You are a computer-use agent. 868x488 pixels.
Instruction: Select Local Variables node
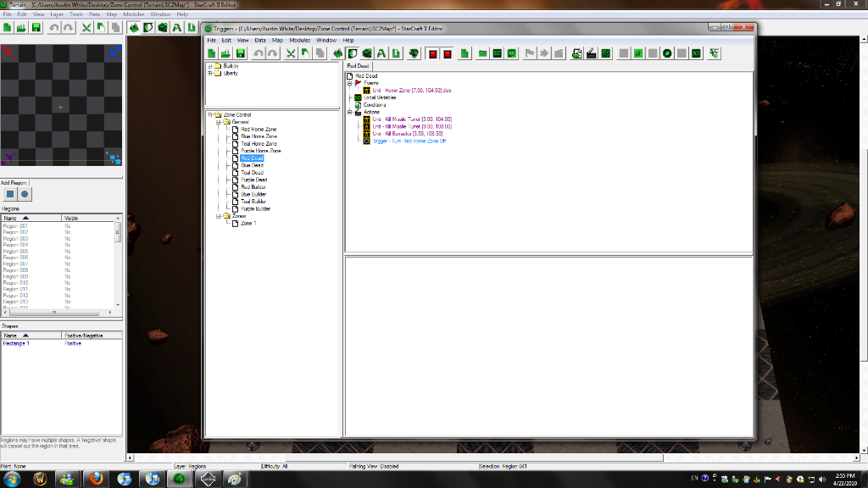[379, 97]
